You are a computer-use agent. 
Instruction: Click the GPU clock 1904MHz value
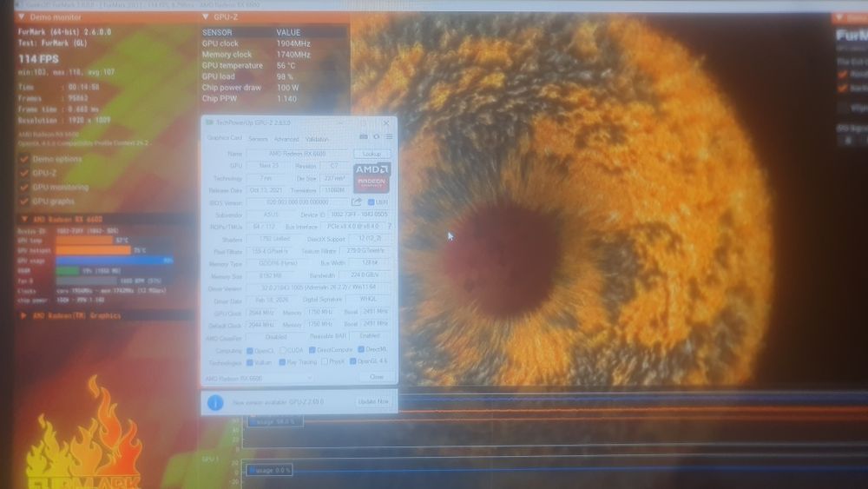(x=293, y=43)
